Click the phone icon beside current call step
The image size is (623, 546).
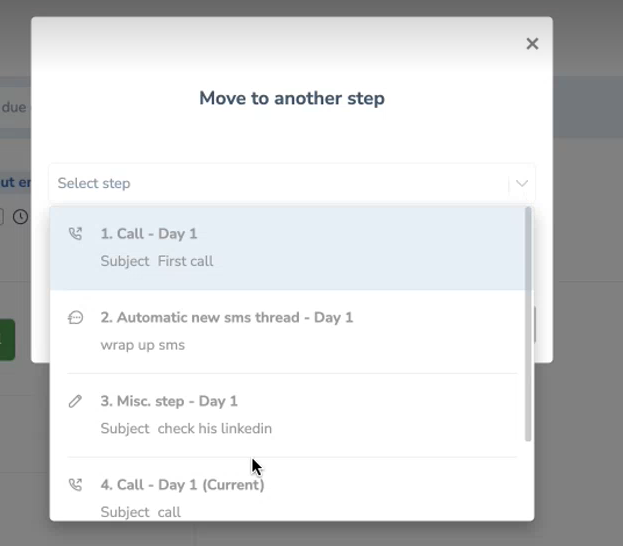tap(75, 485)
